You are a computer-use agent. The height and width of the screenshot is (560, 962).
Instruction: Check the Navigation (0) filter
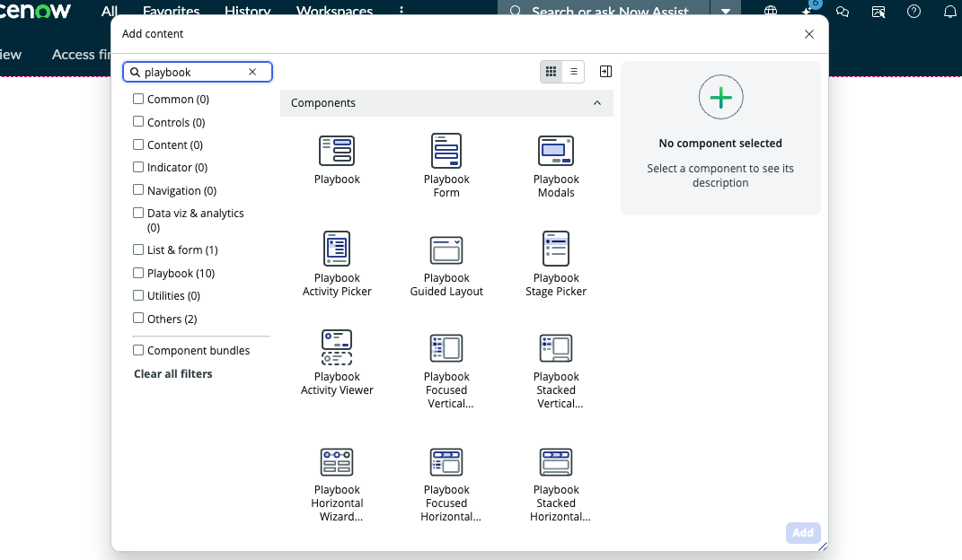[x=138, y=190]
